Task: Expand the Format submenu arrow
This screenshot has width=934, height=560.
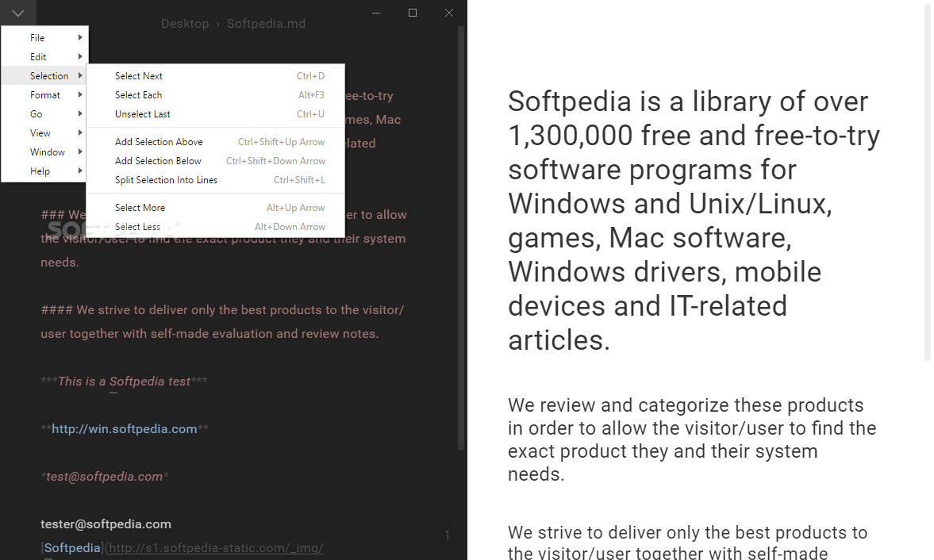Action: pos(80,94)
